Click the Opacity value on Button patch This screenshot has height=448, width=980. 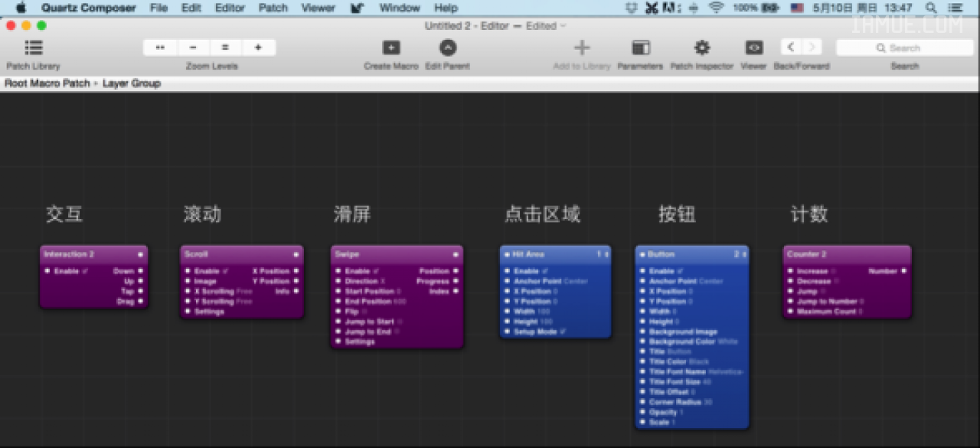coord(681,412)
